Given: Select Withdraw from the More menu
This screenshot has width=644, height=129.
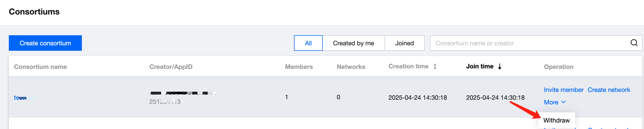Looking at the screenshot, I should 556,120.
